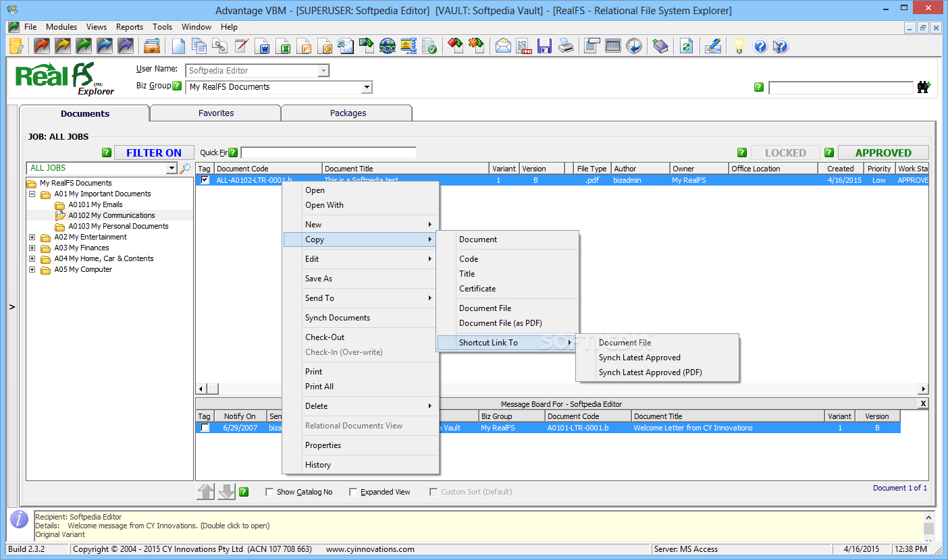Image resolution: width=948 pixels, height=560 pixels.
Task: Click the purple book icon
Action: [x=660, y=46]
